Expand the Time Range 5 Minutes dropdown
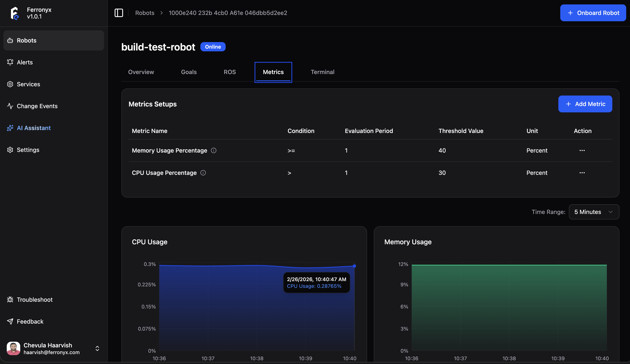 coord(594,212)
